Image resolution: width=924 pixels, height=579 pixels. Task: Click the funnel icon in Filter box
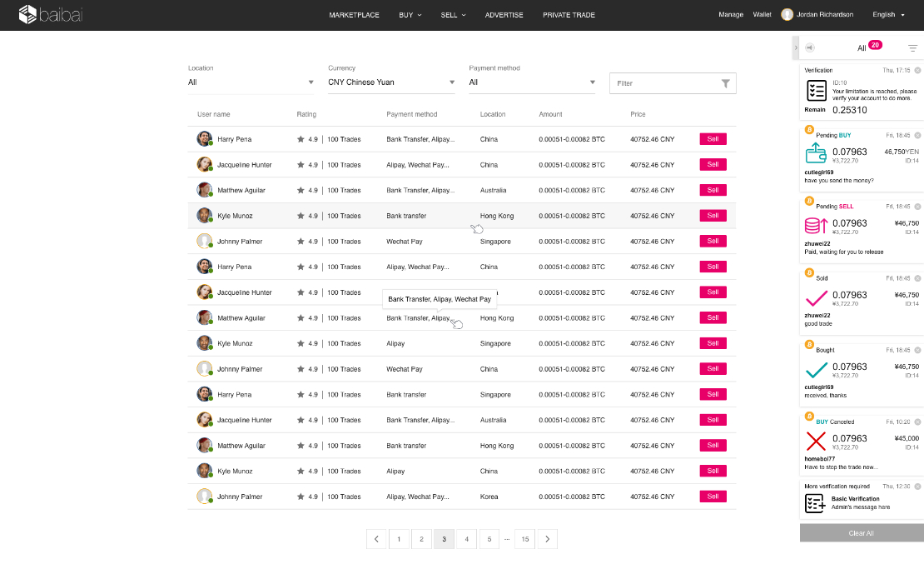725,83
